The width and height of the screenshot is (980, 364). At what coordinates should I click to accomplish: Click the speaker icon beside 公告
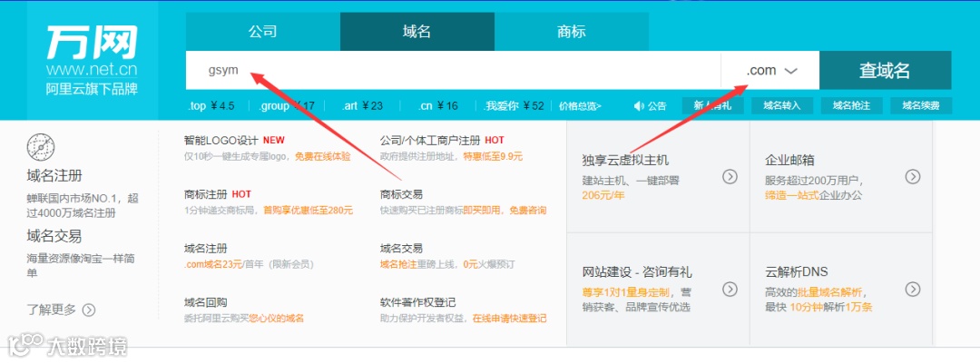coord(638,106)
